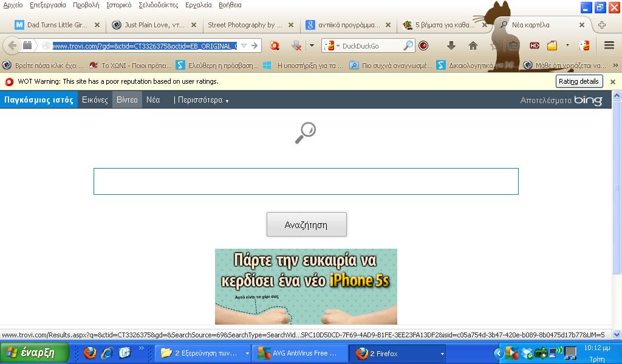Click the duck icon at the toolbar's right
Viewport: 622px width, 364px height.
[x=584, y=46]
